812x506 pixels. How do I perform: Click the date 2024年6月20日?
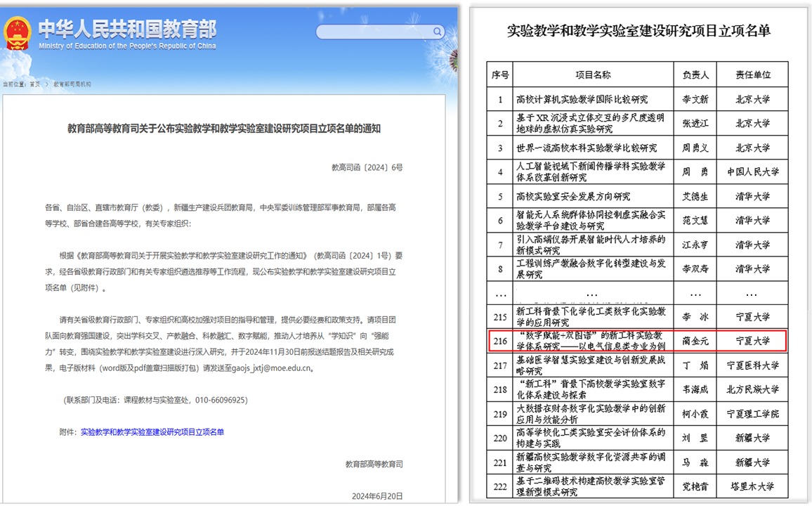point(376,494)
